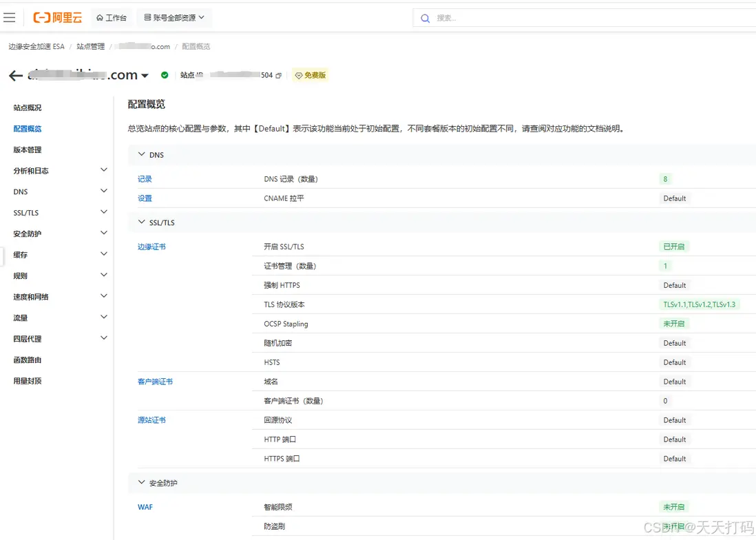Open the hamburger navigation menu

click(x=9, y=18)
